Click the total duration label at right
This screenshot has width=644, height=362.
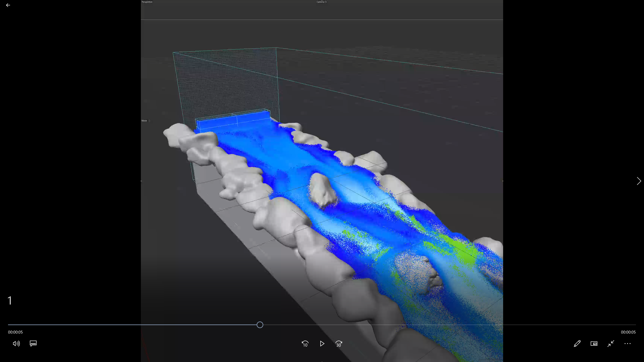click(628, 332)
